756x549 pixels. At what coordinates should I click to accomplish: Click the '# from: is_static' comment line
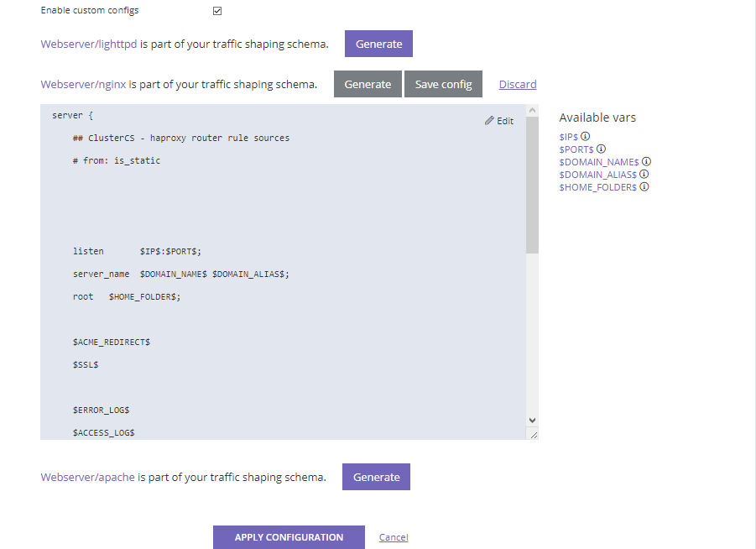point(116,160)
